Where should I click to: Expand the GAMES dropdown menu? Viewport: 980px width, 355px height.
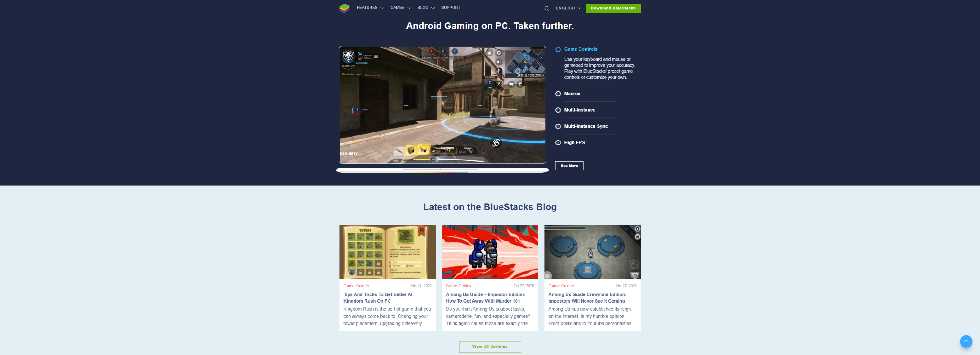pyautogui.click(x=399, y=8)
